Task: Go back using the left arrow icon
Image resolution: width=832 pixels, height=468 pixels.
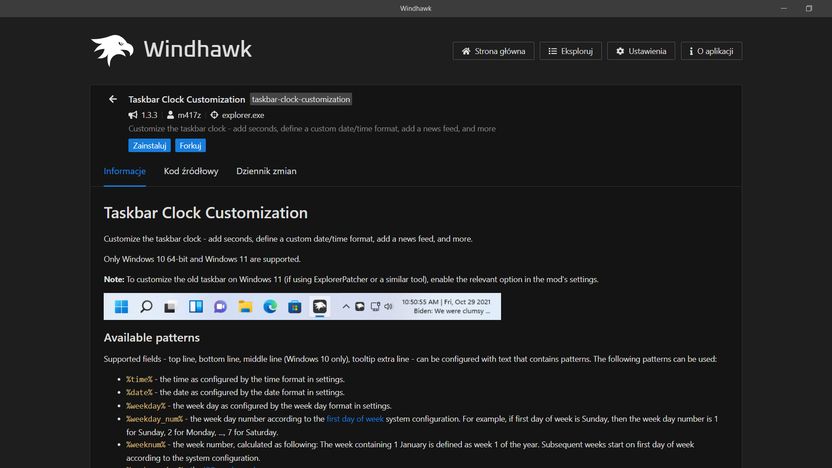Action: [112, 99]
